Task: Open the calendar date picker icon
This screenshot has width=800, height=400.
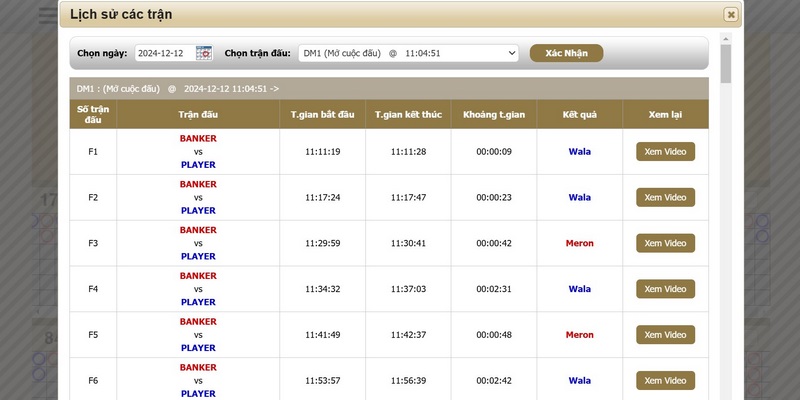Action: pos(204,53)
